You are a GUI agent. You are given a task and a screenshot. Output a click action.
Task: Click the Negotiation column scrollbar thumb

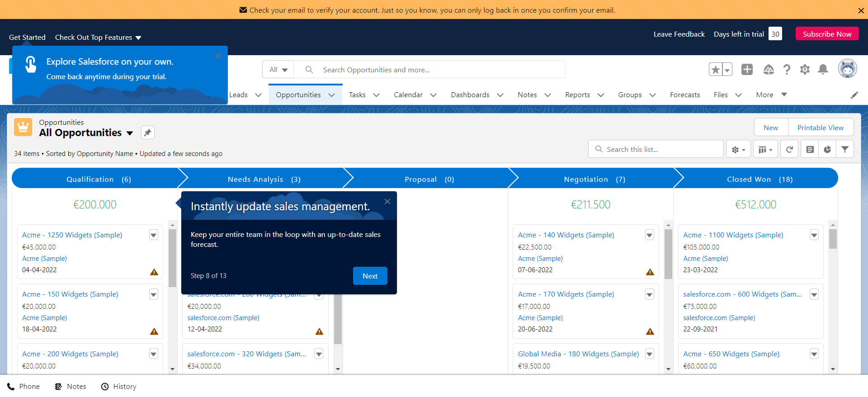[668, 255]
